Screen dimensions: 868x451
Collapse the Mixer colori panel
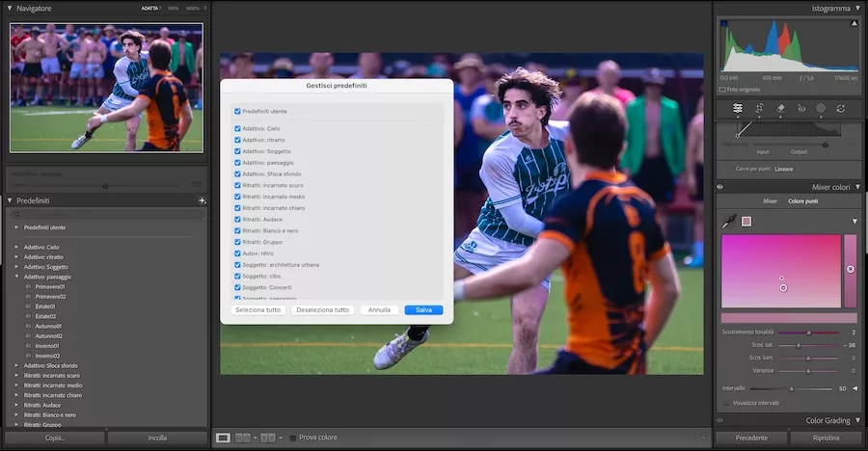tap(857, 187)
